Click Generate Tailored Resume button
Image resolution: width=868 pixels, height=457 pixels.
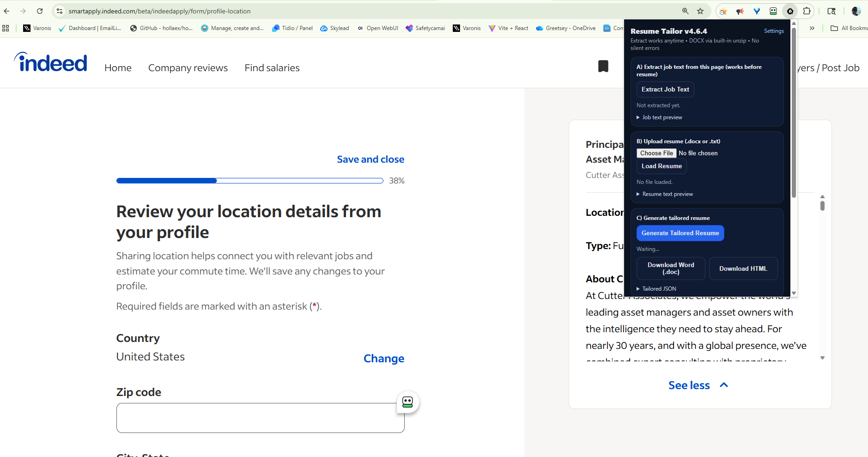680,233
